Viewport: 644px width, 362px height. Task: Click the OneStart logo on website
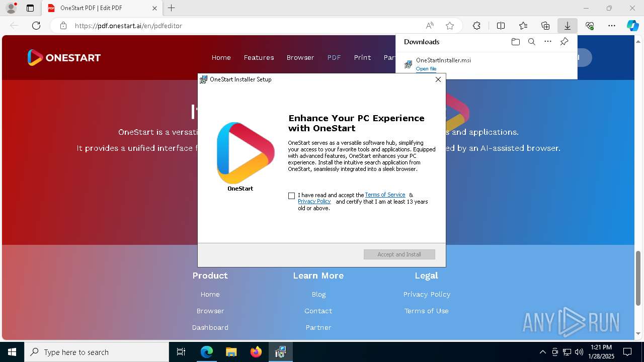click(64, 57)
